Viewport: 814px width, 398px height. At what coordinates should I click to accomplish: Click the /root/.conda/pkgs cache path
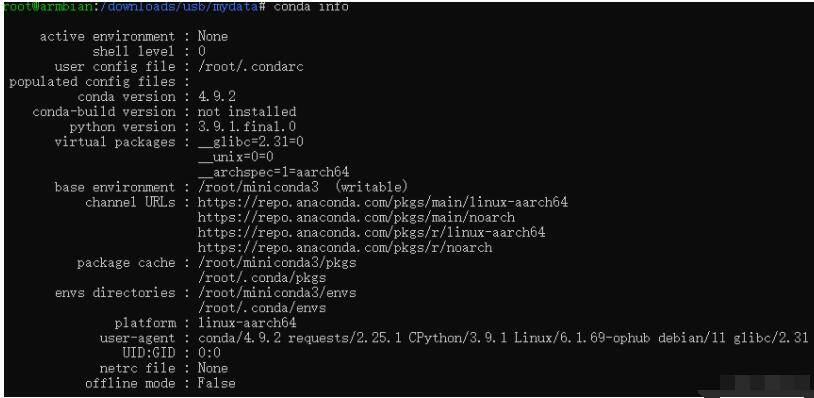262,278
